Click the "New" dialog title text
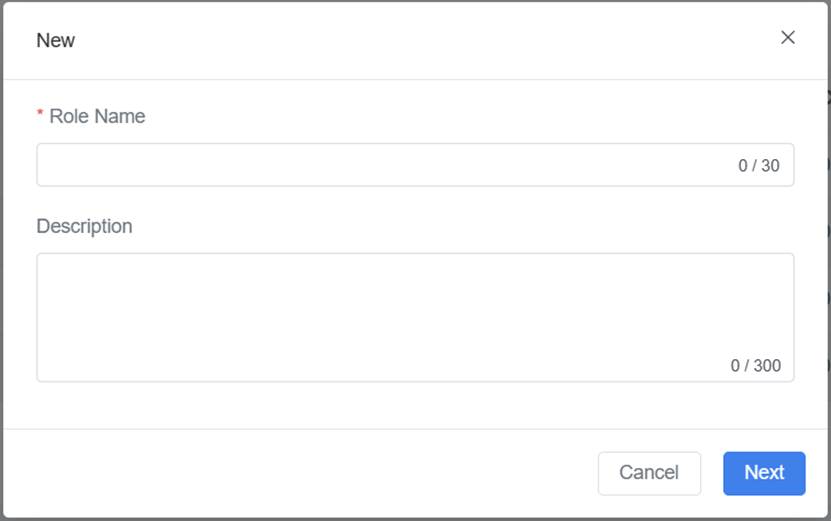Image resolution: width=831 pixels, height=521 pixels. click(x=56, y=41)
